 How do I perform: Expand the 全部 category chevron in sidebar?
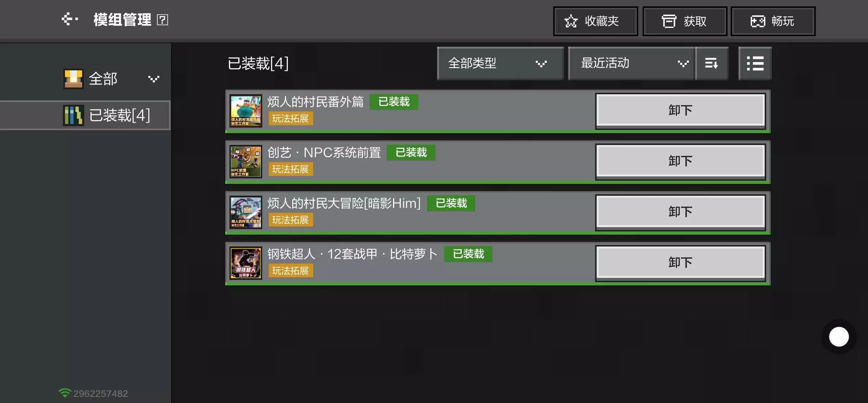point(154,79)
